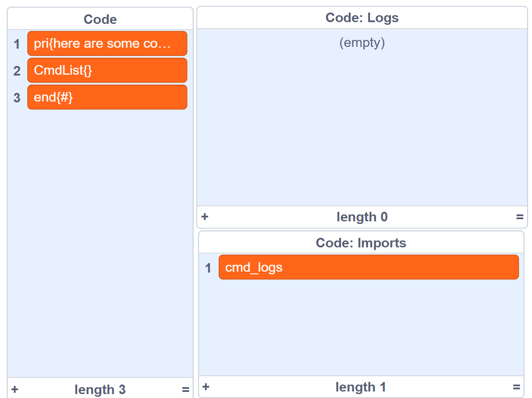Image resolution: width=532 pixels, height=398 pixels.
Task: Select the CmdList{} list item
Action: 107,70
